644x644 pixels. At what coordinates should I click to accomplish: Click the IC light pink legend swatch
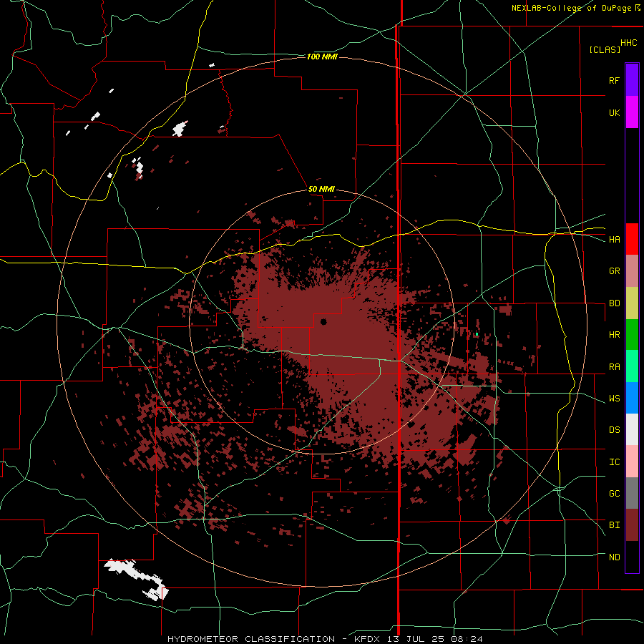click(632, 462)
